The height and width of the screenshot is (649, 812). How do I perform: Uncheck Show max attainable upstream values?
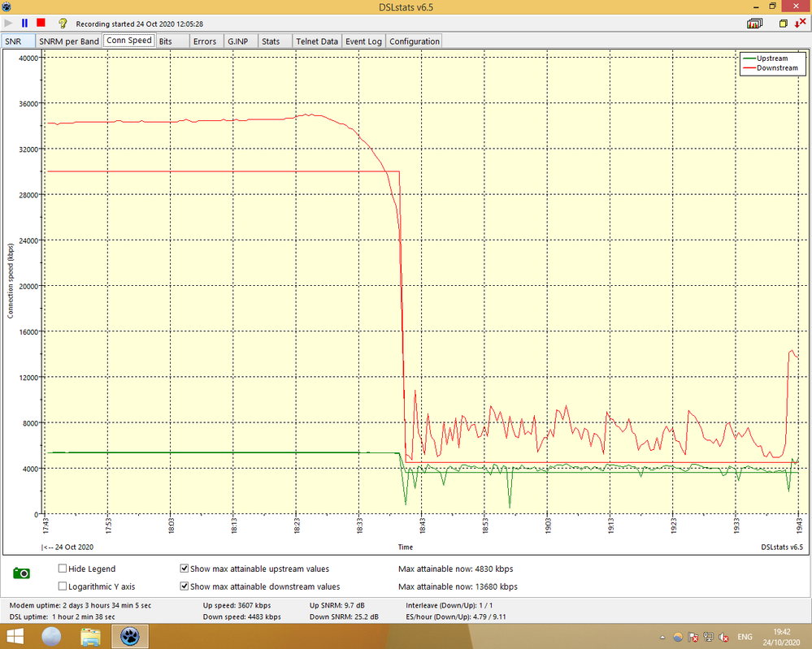pyautogui.click(x=184, y=569)
